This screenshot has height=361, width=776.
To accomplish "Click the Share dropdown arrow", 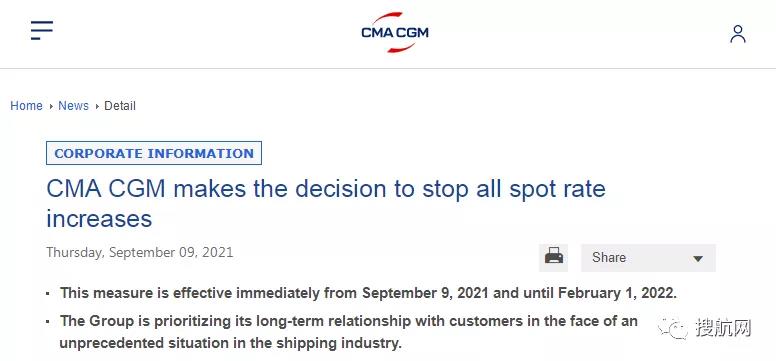I will coord(698,258).
